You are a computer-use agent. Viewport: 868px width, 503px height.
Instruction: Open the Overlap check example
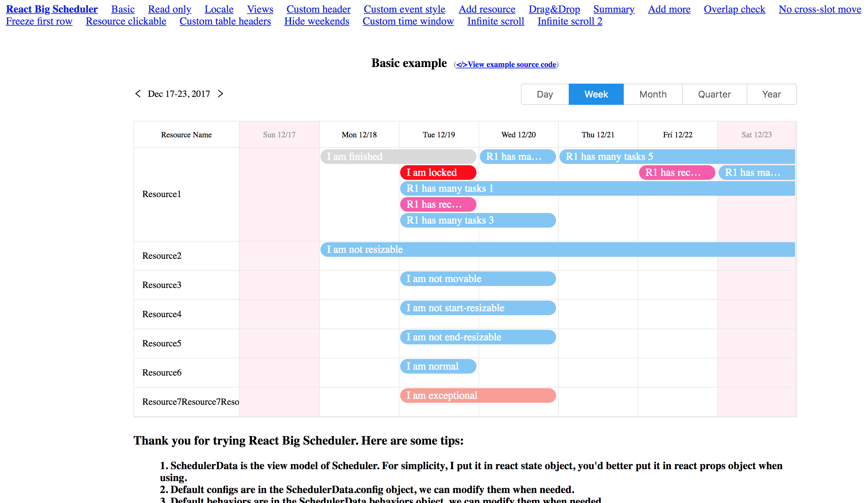click(x=734, y=9)
